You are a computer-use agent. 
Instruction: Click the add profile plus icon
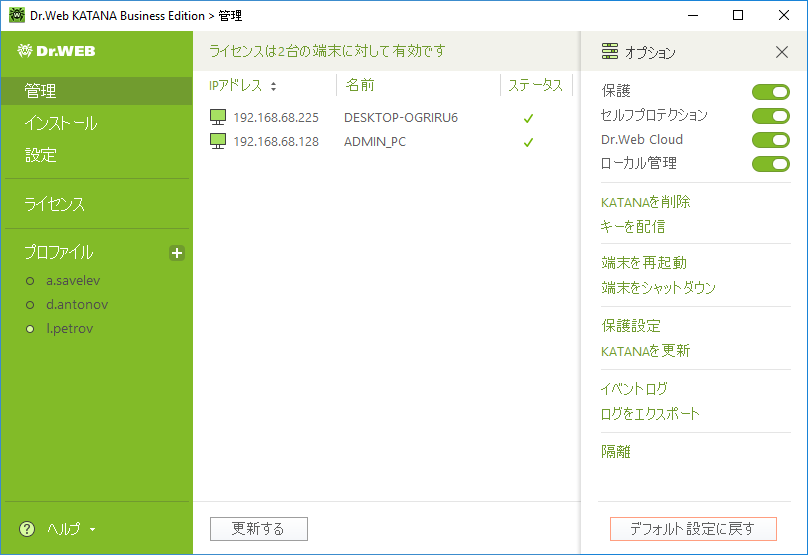pos(177,253)
